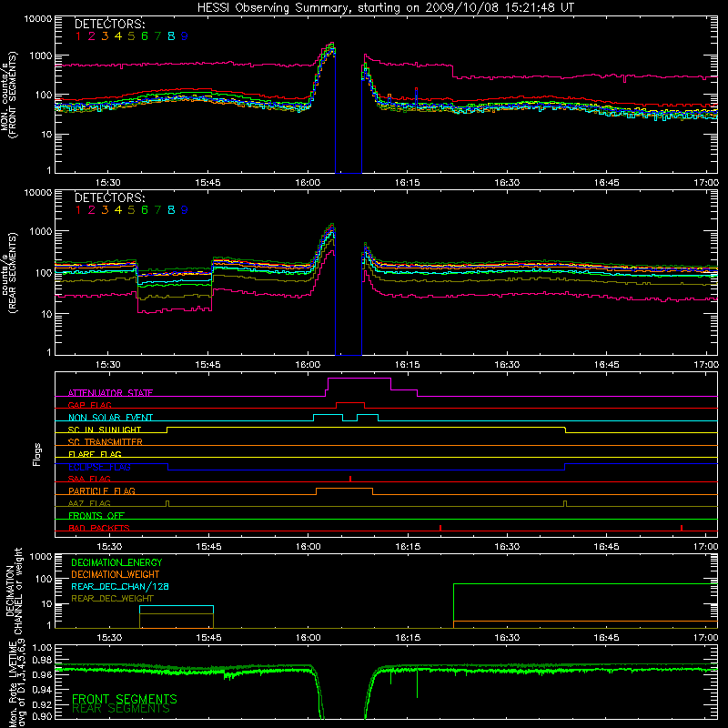Click the REAR_DEC_CHAN/128 legend entry
The width and height of the screenshot is (728, 728).
tap(120, 586)
